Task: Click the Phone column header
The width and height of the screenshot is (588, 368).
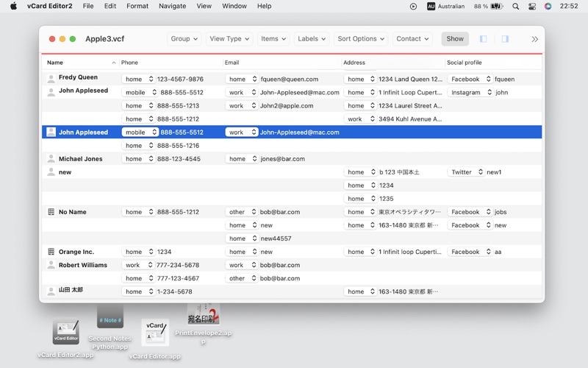Action: coord(171,63)
